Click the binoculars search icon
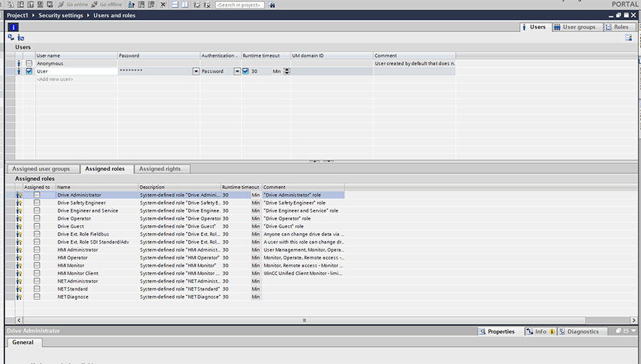 point(272,4)
